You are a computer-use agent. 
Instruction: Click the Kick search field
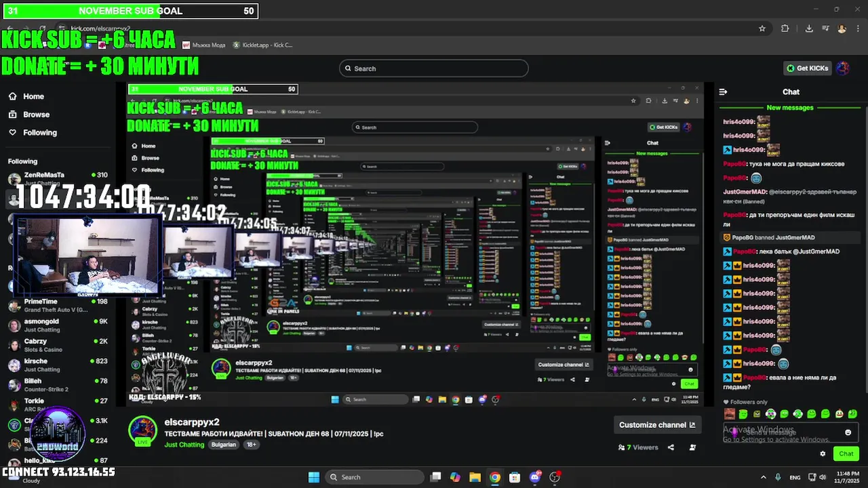[434, 68]
